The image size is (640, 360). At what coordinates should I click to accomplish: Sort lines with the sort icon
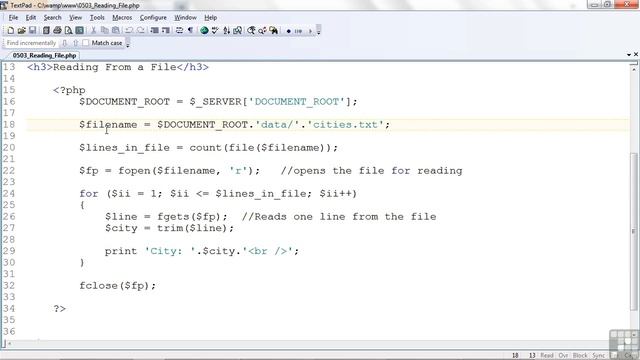(x=227, y=31)
